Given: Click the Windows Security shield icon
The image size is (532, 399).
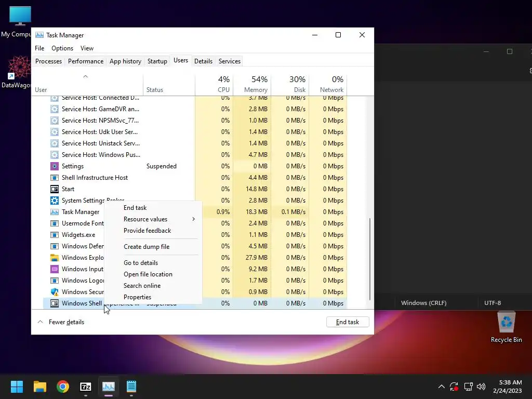Looking at the screenshot, I should [x=54, y=292].
